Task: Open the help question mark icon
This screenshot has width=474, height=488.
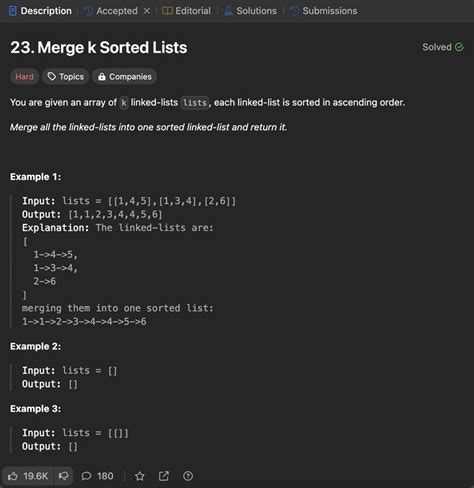Action: 188,476
